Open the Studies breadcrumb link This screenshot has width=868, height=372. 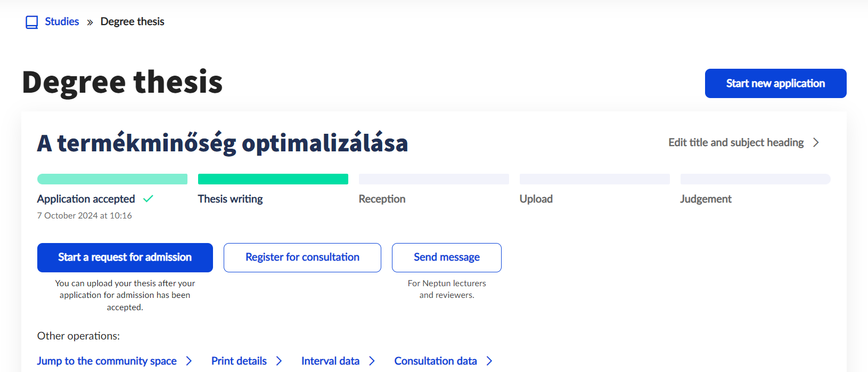coord(62,22)
